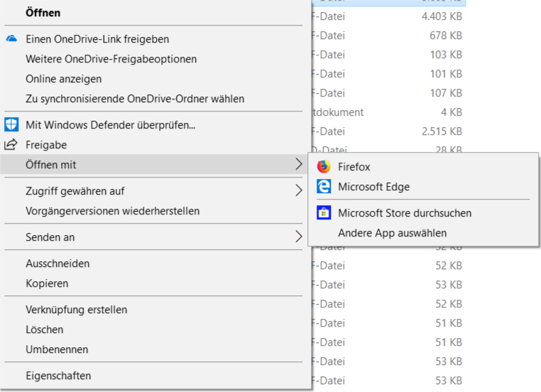Select Microsoft Store durchsuchen
Viewport: 541px width, 392px height.
(x=405, y=213)
